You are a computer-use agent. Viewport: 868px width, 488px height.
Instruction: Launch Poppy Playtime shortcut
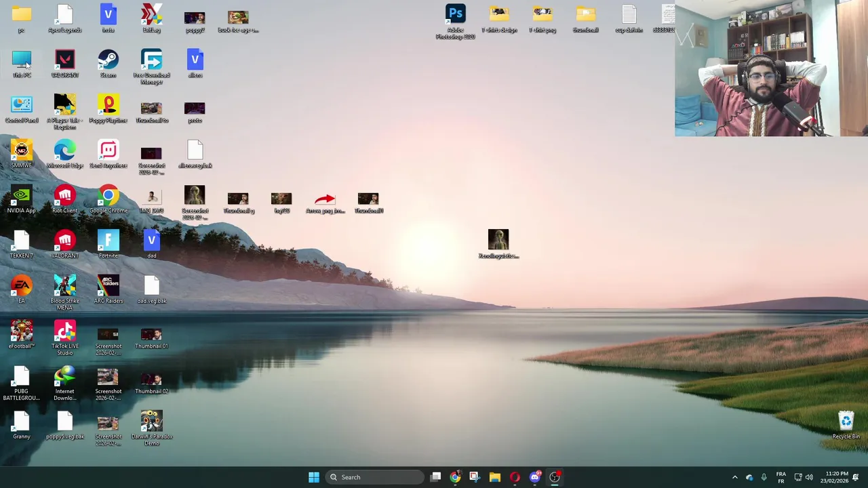pyautogui.click(x=108, y=109)
